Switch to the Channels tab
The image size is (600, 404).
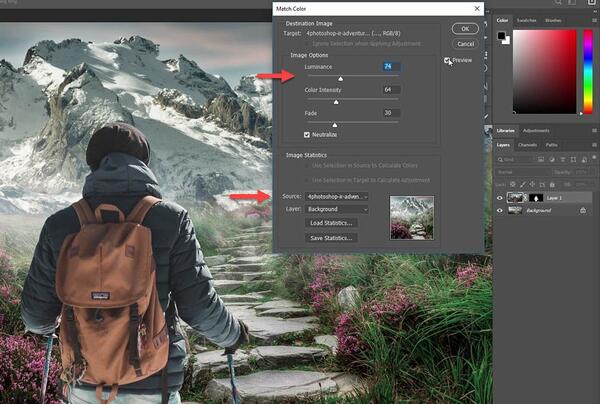pos(527,145)
